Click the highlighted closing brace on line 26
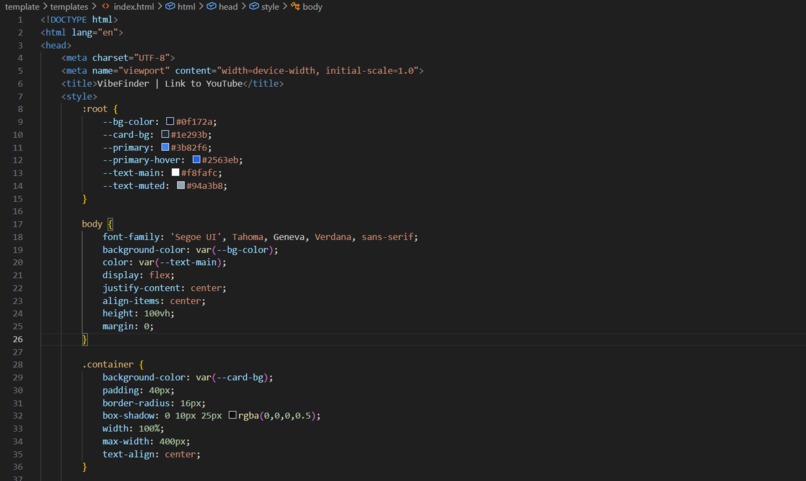The width and height of the screenshot is (806, 481). [x=85, y=339]
